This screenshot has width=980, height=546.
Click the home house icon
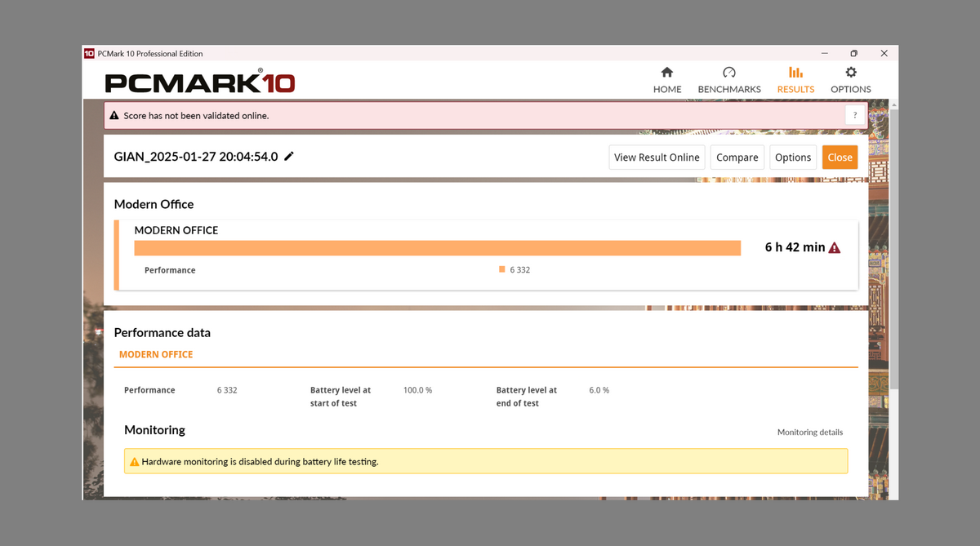(667, 73)
